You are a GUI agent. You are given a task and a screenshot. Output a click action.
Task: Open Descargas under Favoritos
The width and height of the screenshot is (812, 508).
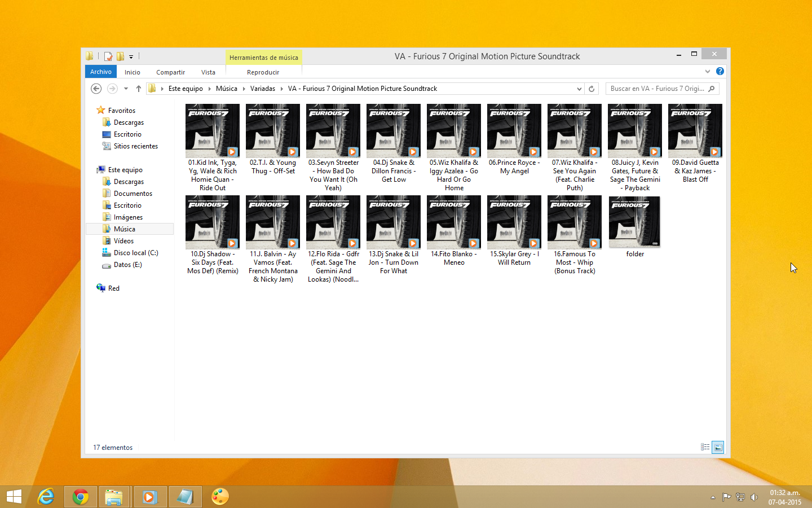point(129,122)
